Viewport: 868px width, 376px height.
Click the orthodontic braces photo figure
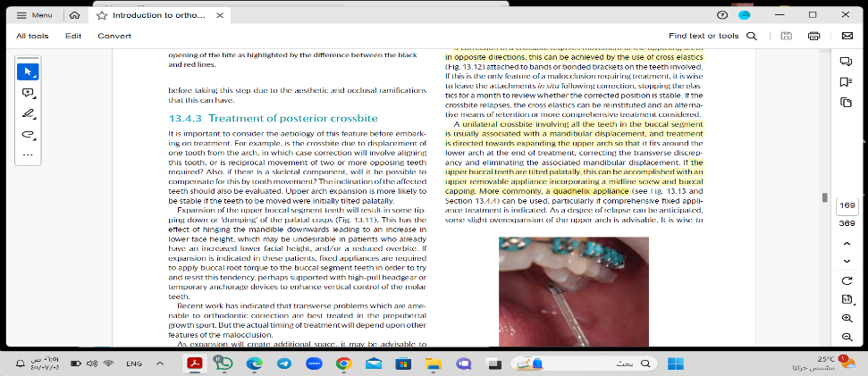pos(574,291)
